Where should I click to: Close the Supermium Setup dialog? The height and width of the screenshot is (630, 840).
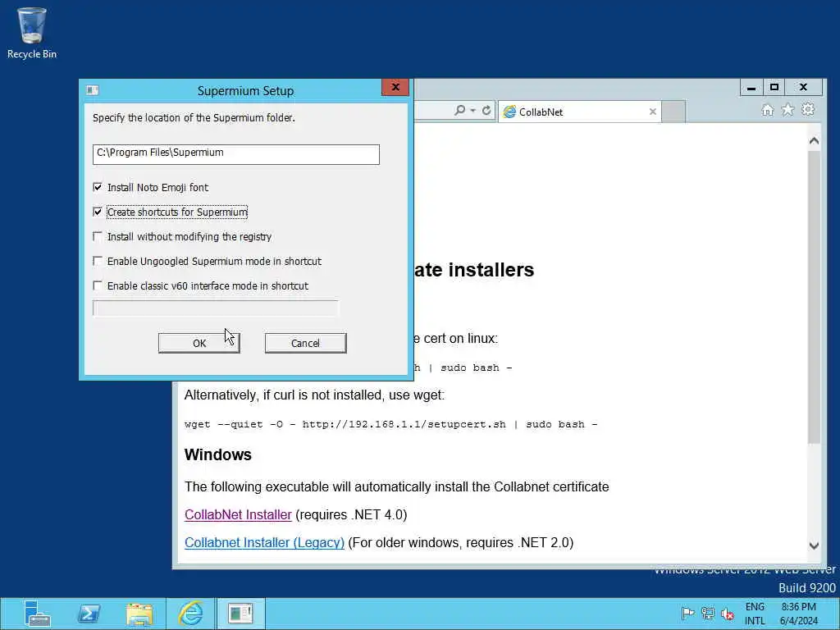(x=395, y=87)
